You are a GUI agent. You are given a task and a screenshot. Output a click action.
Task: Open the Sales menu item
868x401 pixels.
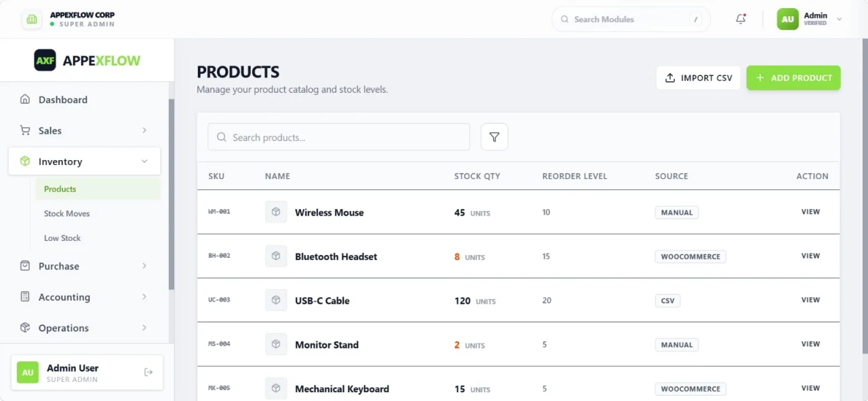click(x=85, y=130)
